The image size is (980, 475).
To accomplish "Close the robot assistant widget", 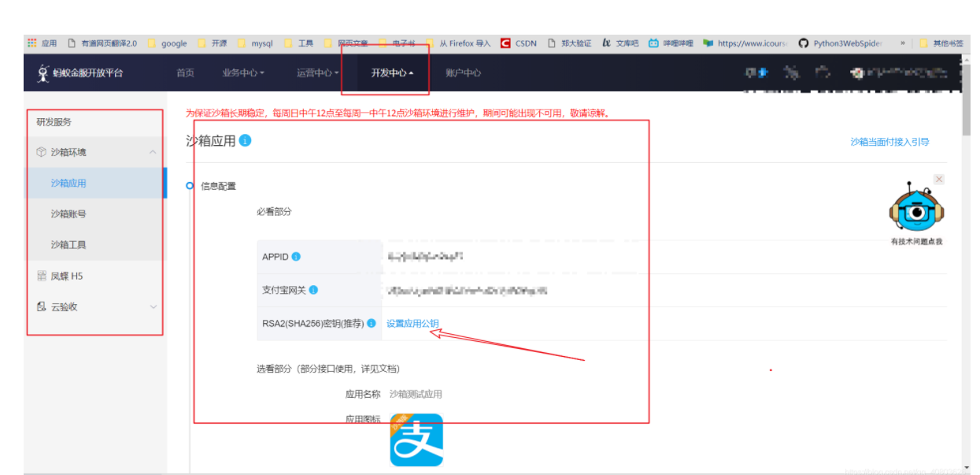I will (x=938, y=180).
